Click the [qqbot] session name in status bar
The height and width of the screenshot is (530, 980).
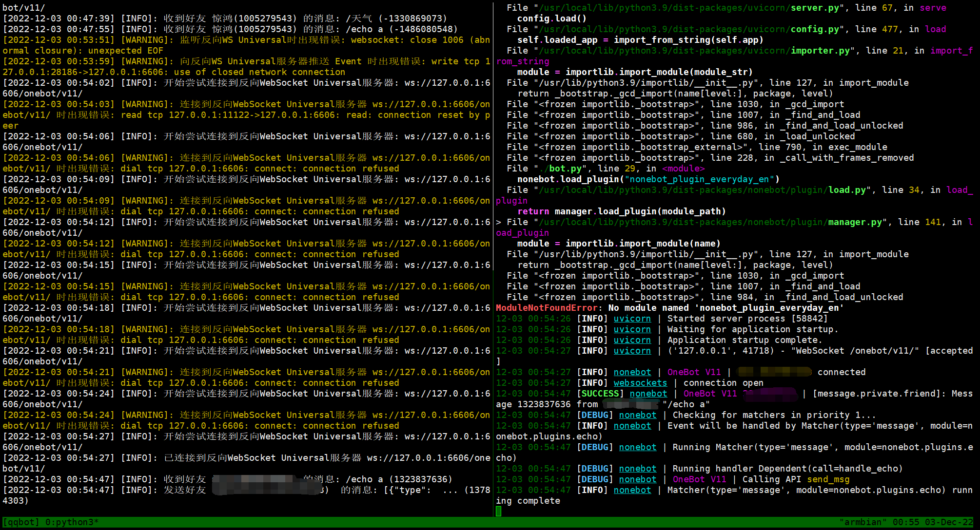(x=21, y=522)
